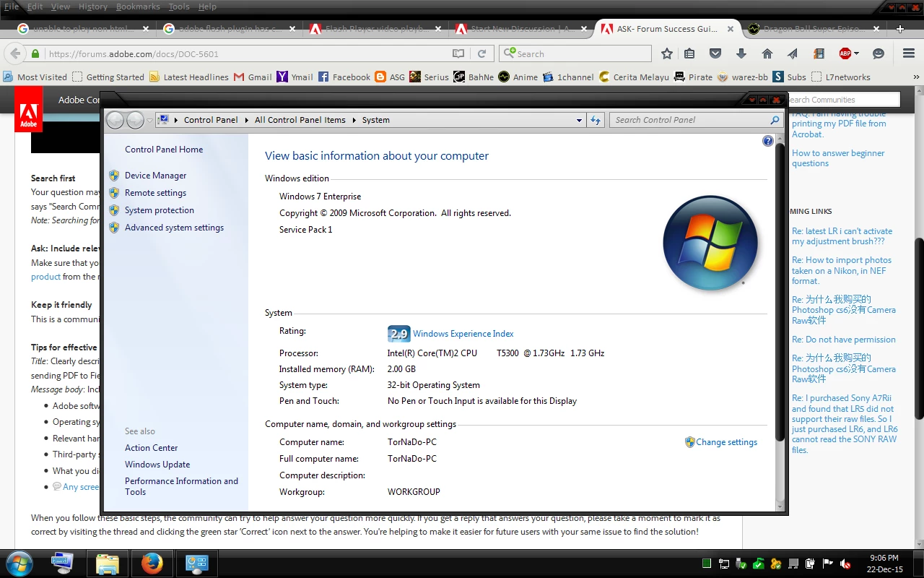Click the Pocket icon in Firefox toolbar
Viewport: 924px width, 578px height.
715,53
